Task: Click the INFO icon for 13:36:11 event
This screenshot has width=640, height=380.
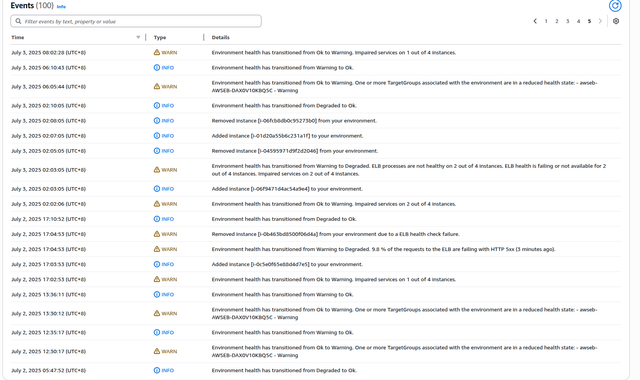Action: pyautogui.click(x=157, y=294)
